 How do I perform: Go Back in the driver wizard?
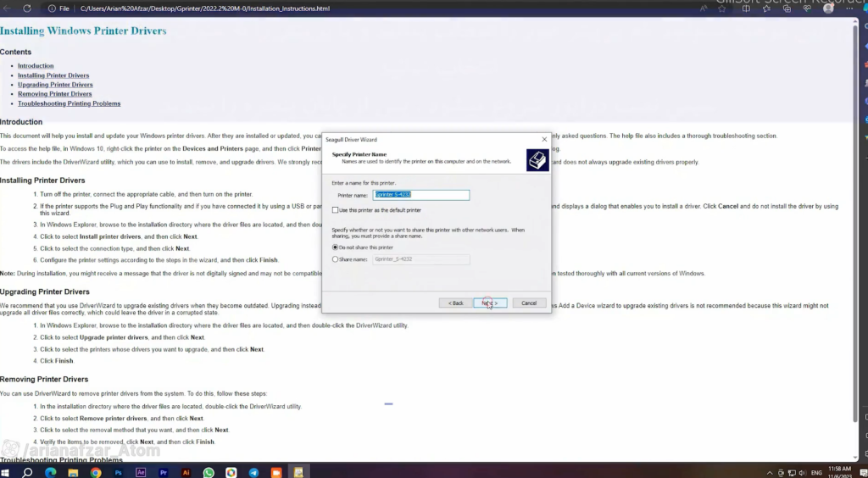tap(455, 303)
